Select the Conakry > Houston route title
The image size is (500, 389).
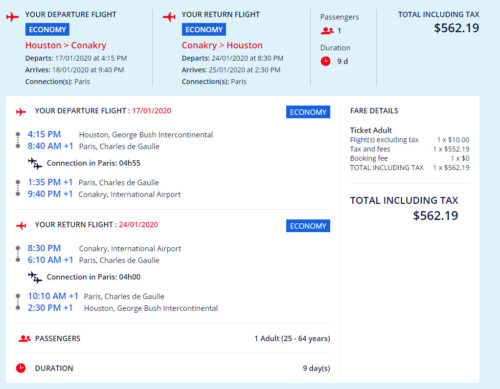click(x=222, y=45)
